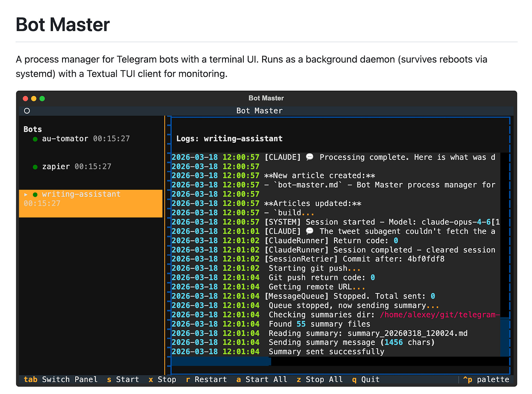The image size is (532, 394).
Task: Click the red close window button
Action: [x=26, y=98]
